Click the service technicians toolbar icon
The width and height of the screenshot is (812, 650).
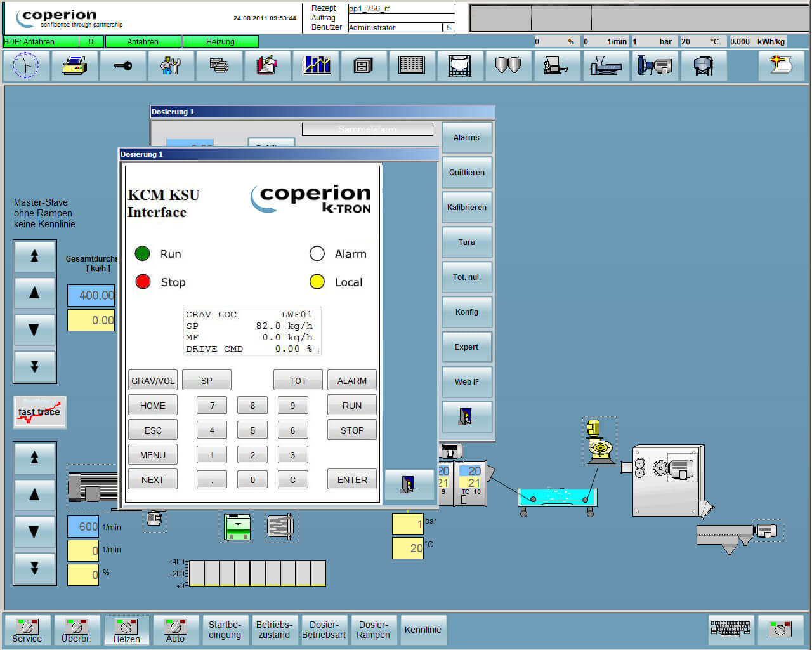point(171,65)
